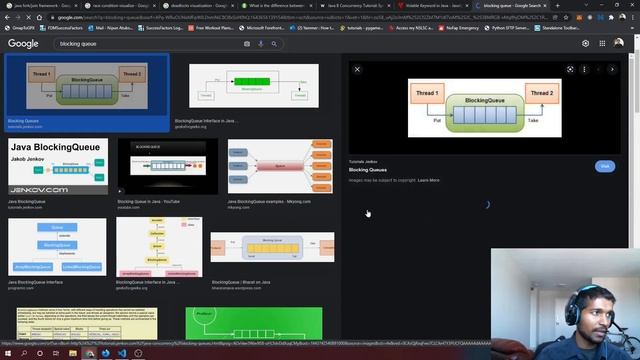640x360 pixels.
Task: Click the large Thread 1/Thread 2 preview image
Action: coord(484,108)
